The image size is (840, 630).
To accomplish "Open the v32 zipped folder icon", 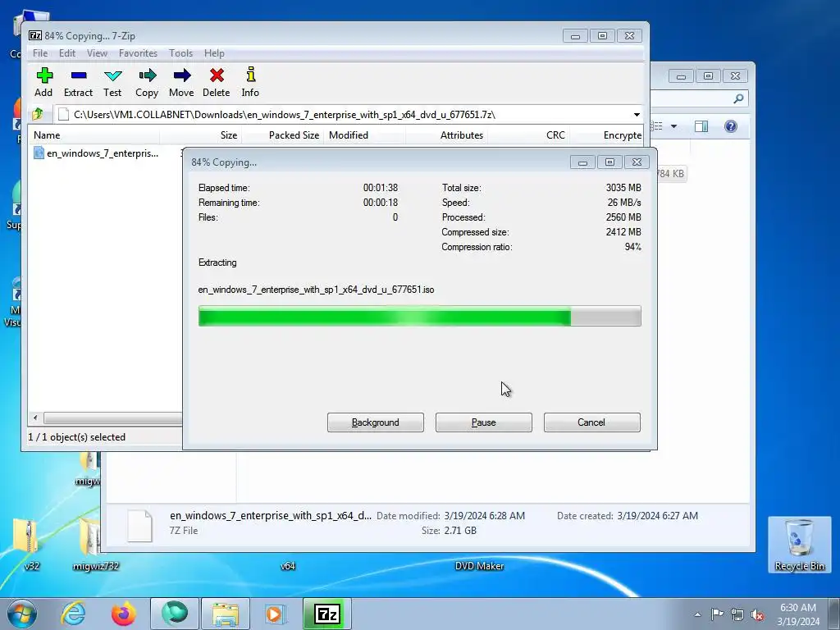I will coord(25,544).
